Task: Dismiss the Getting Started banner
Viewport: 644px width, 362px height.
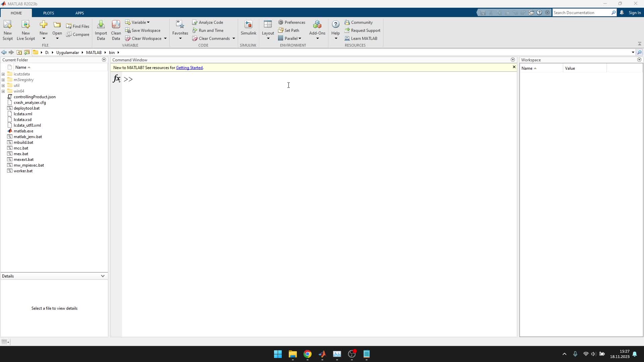Action: tap(514, 67)
